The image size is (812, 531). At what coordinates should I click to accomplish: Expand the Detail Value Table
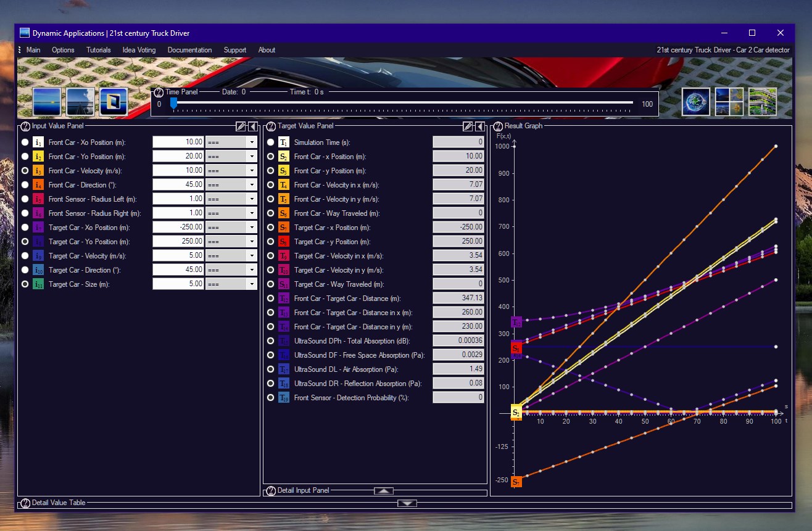[407, 503]
